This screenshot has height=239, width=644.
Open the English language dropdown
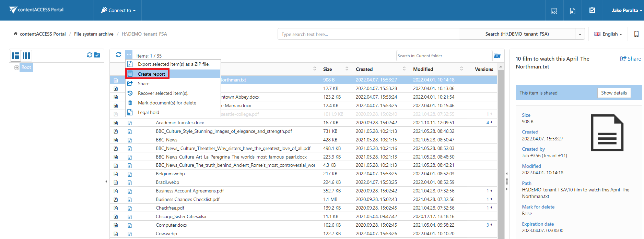[x=608, y=34]
